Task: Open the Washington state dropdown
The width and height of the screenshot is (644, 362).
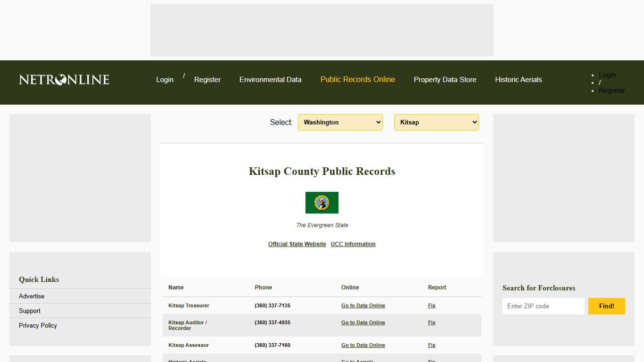Action: (x=340, y=122)
